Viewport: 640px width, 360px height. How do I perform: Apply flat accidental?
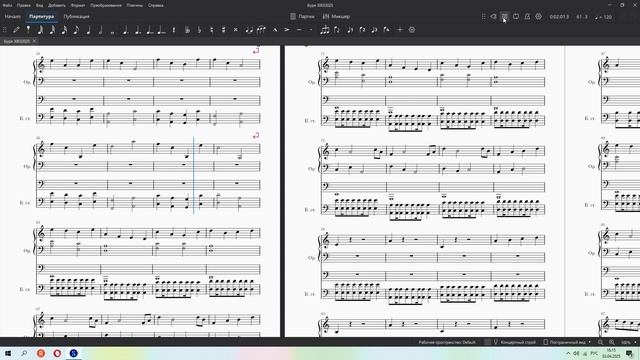point(200,29)
